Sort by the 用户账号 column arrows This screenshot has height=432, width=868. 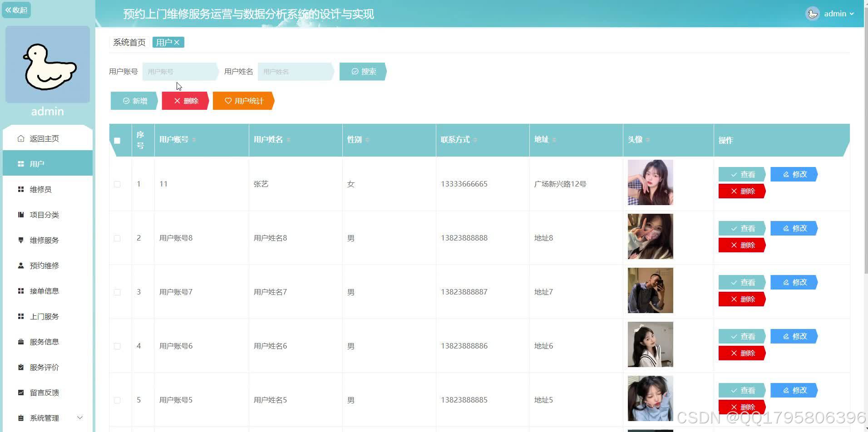[194, 140]
